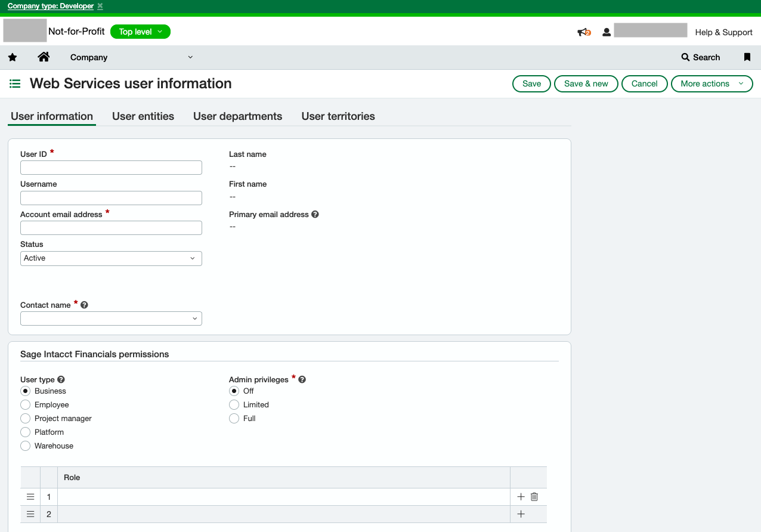Switch to User information tab

tap(52, 116)
